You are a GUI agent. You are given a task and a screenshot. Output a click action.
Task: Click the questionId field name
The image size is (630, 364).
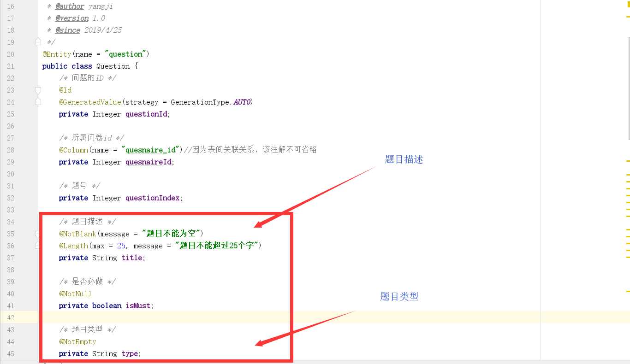coord(146,114)
